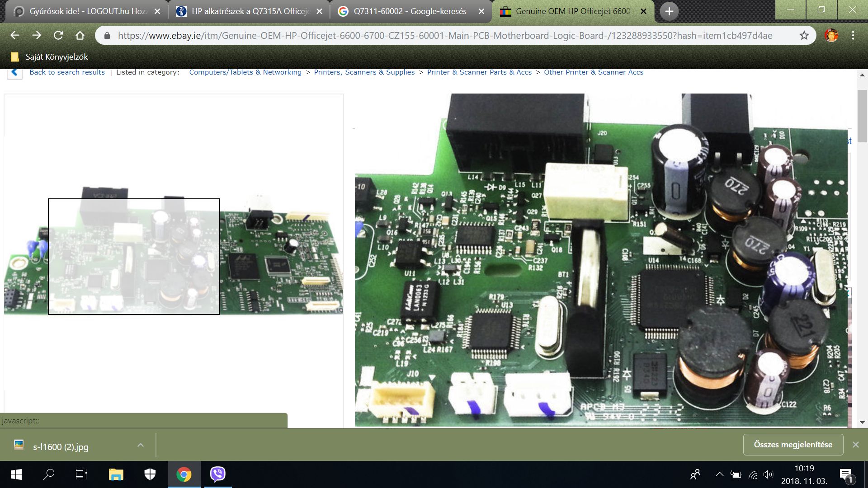Open a new browser tab

[669, 11]
